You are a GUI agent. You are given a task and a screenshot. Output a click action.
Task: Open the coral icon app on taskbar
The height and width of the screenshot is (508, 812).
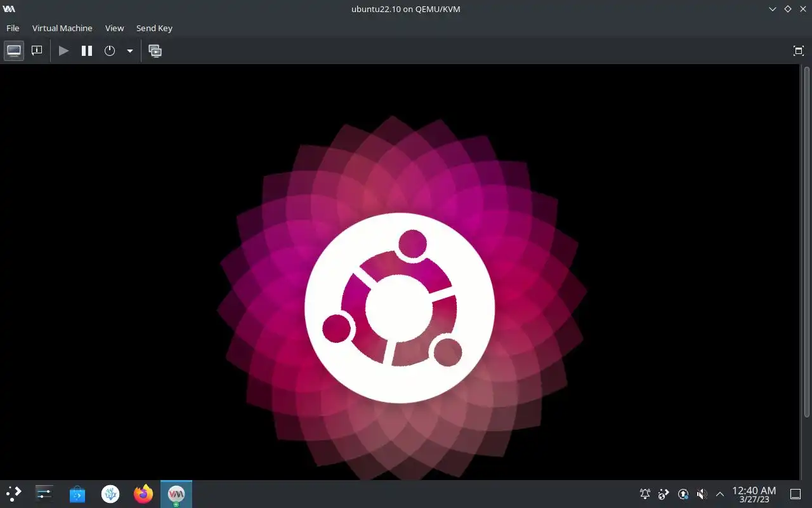[110, 493]
